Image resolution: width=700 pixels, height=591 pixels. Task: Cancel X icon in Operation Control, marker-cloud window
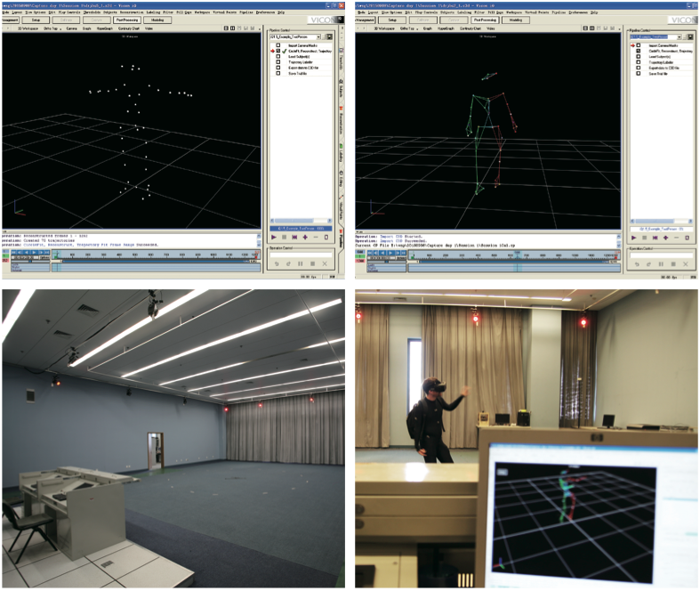coord(325,264)
